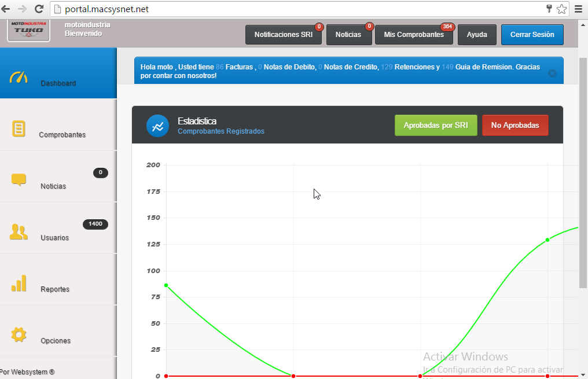Click the page vertical scrollbar
This screenshot has width=588, height=379.
coord(583,174)
